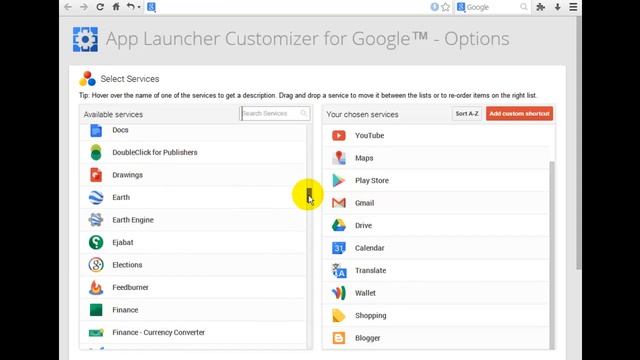Click the Wallet text label
This screenshot has height=360, width=640.
[365, 293]
